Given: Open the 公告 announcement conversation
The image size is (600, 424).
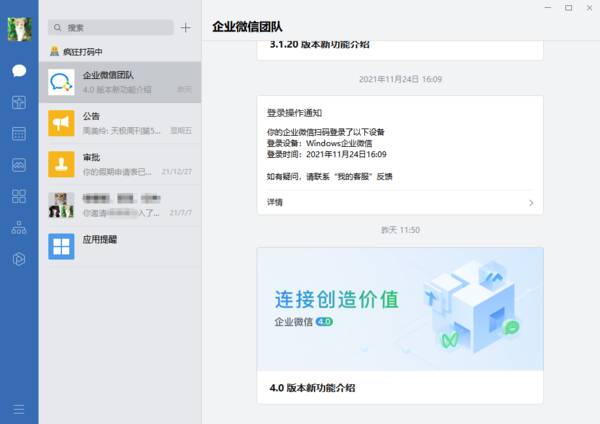Looking at the screenshot, I should pos(120,123).
